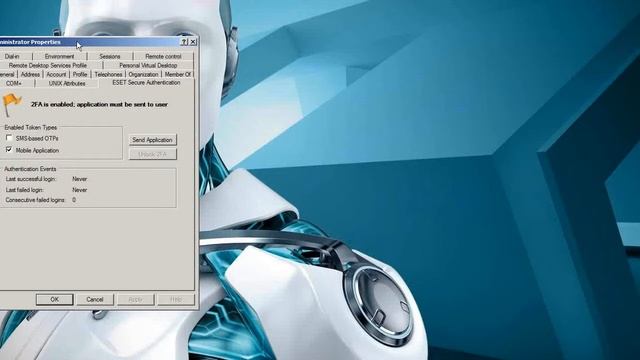640x360 pixels.
Task: Close the Administrator Properties dialog
Action: tap(193, 42)
